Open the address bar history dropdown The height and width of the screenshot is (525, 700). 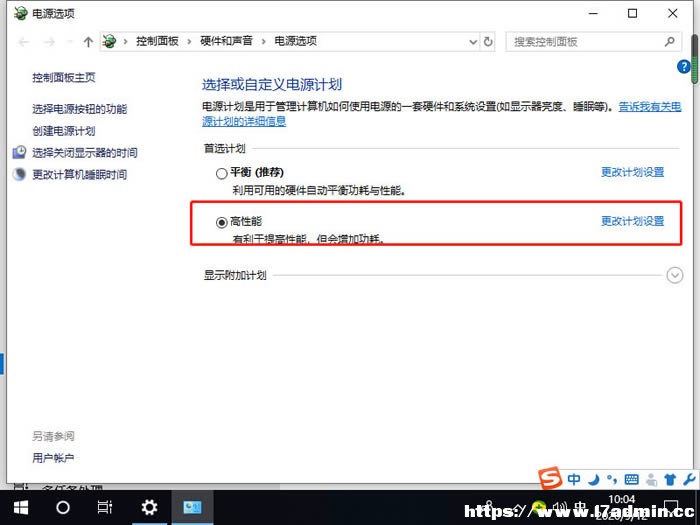coord(473,42)
